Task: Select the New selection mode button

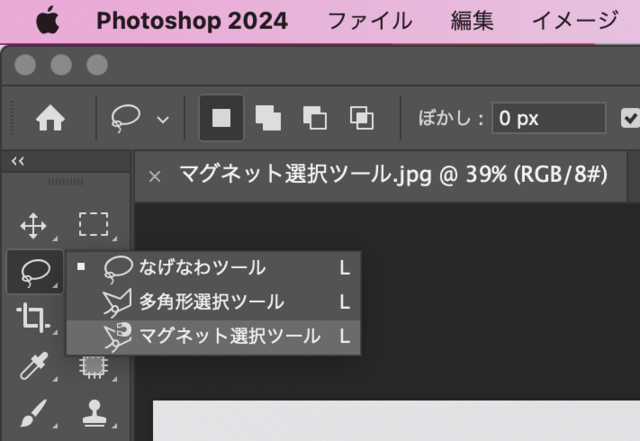Action: pos(221,118)
